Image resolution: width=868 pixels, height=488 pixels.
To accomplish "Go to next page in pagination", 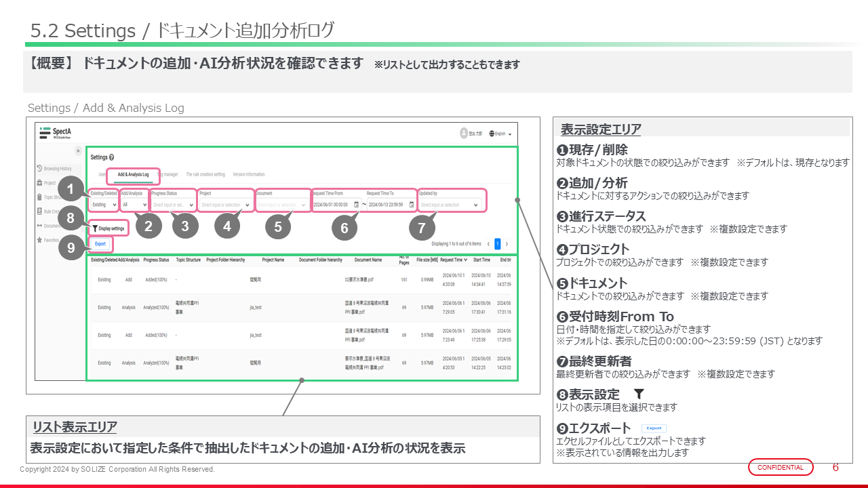I will coord(506,243).
